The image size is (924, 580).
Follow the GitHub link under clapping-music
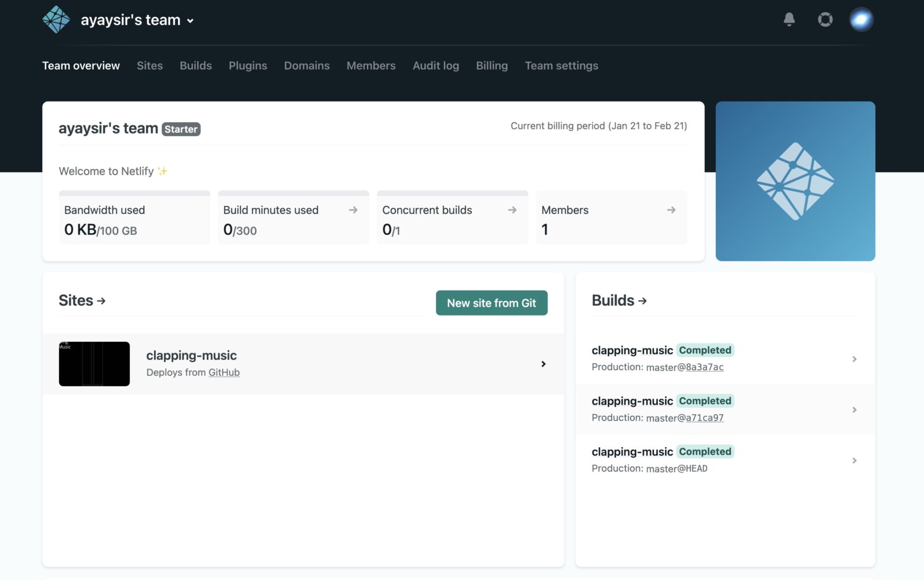point(224,372)
